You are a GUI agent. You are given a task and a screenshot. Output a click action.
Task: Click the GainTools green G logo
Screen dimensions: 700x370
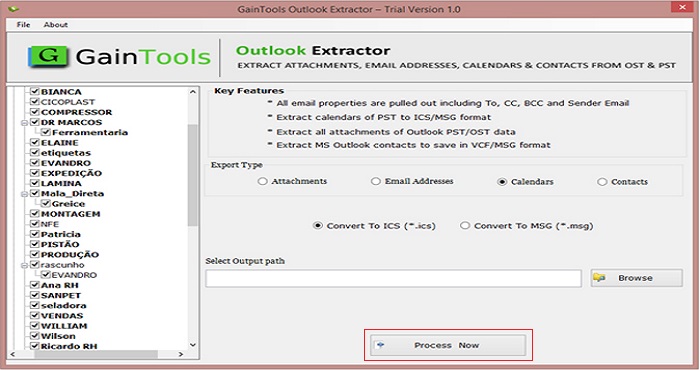click(48, 56)
